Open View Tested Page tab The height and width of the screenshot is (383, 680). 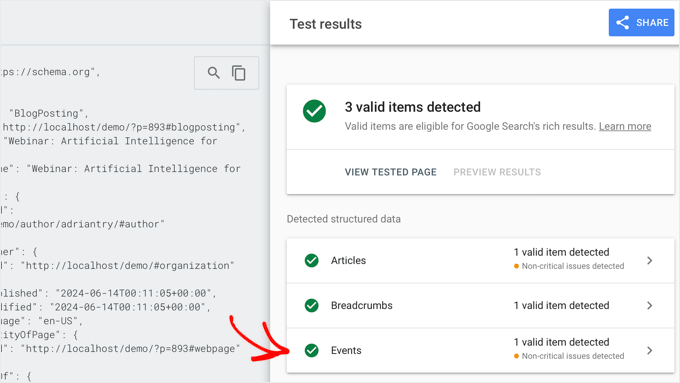tap(391, 172)
